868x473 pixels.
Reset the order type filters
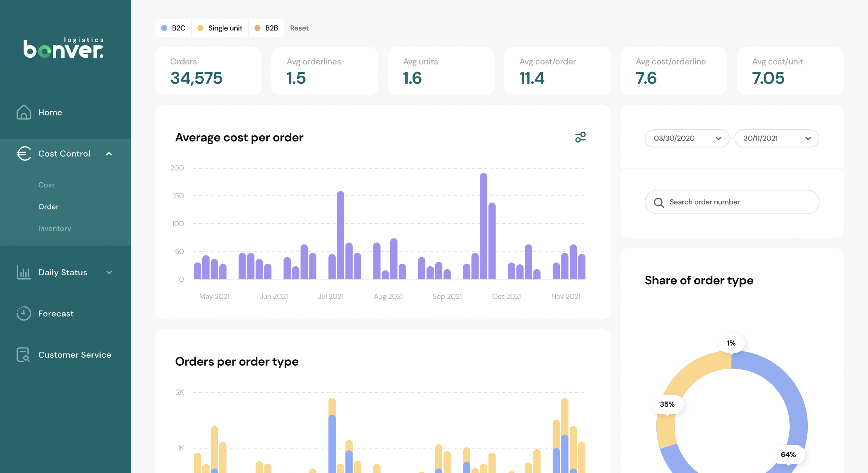299,28
